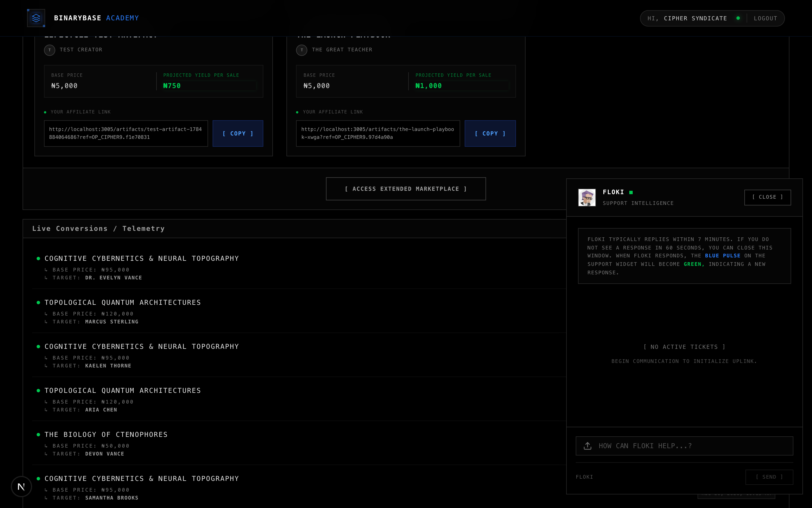Click the BinaryBase layered-stack logo icon
Viewport: 812px width, 508px height.
(36, 18)
